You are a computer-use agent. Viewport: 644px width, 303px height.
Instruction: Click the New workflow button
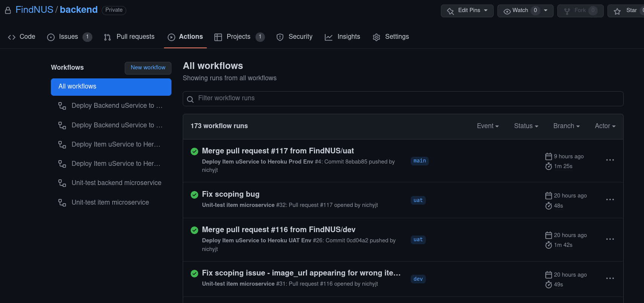[x=148, y=68]
